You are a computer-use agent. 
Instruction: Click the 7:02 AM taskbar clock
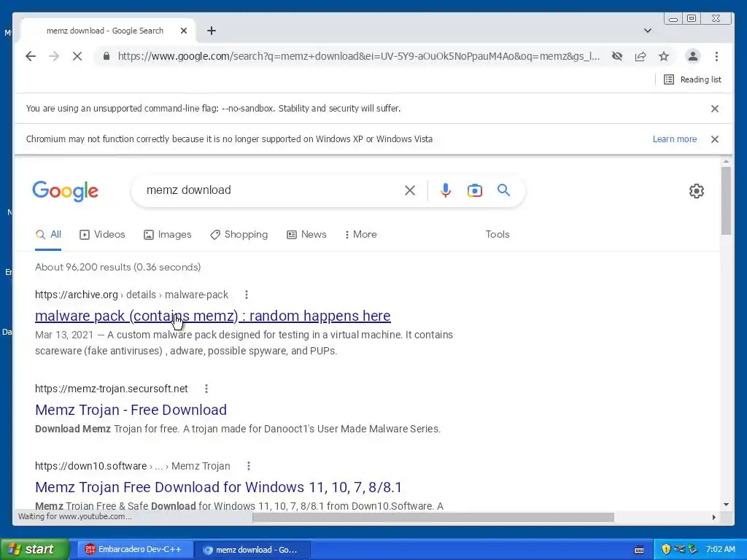(x=720, y=550)
